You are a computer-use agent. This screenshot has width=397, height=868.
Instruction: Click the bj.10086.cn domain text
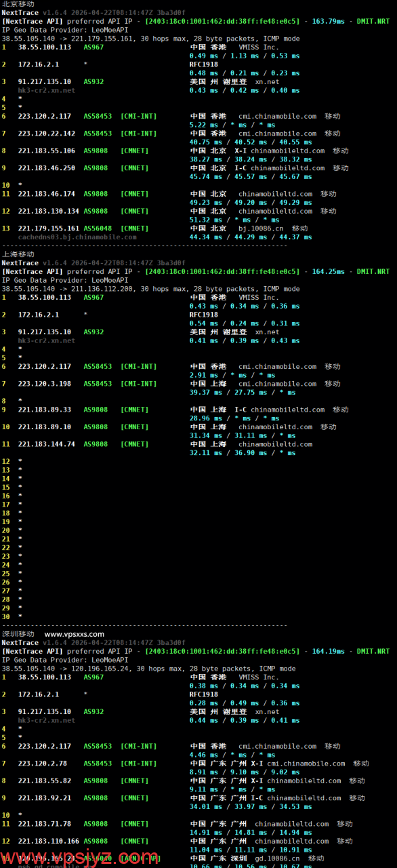[x=261, y=229]
